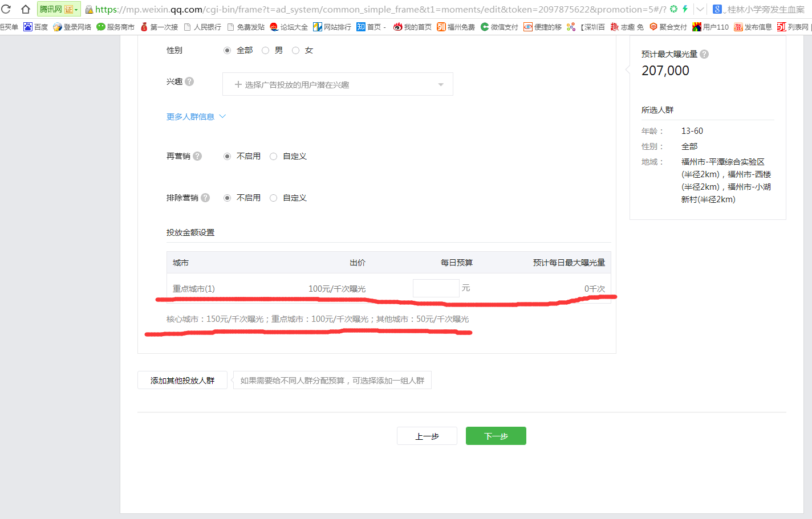Click the 投放金额设置 section heading
Image resolution: width=812 pixels, height=519 pixels.
pyautogui.click(x=190, y=232)
